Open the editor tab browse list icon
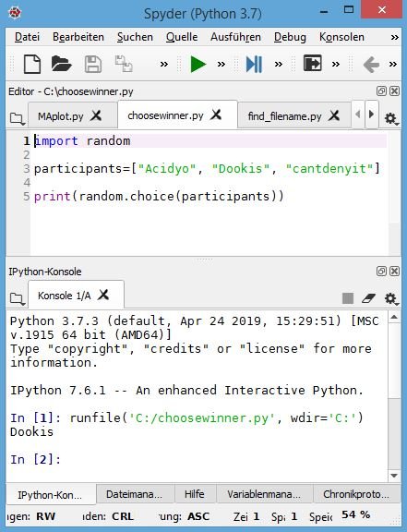Screen dimensions: 407x532 [17, 119]
